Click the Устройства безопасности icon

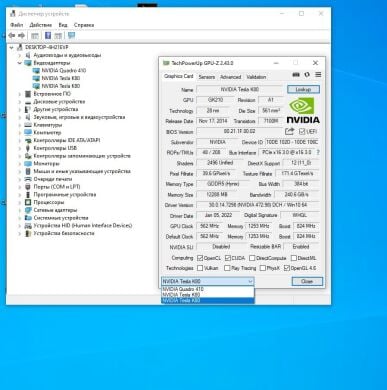28,233
